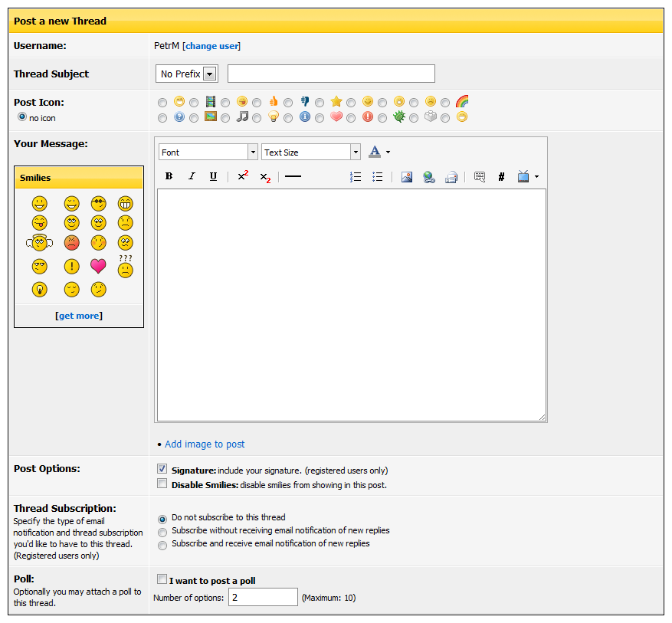Image resolution: width=672 pixels, height=623 pixels.
Task: Open the No Prefix dropdown
Action: point(187,74)
